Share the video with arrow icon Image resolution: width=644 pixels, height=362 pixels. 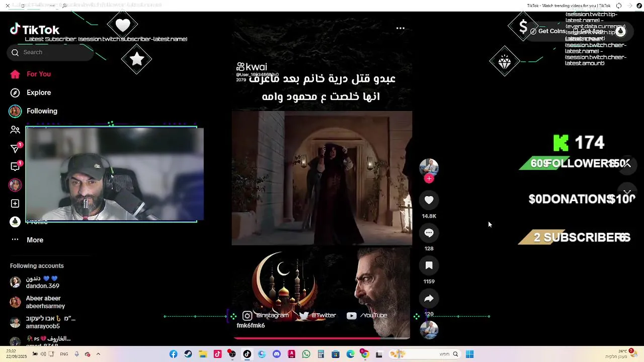point(429,298)
